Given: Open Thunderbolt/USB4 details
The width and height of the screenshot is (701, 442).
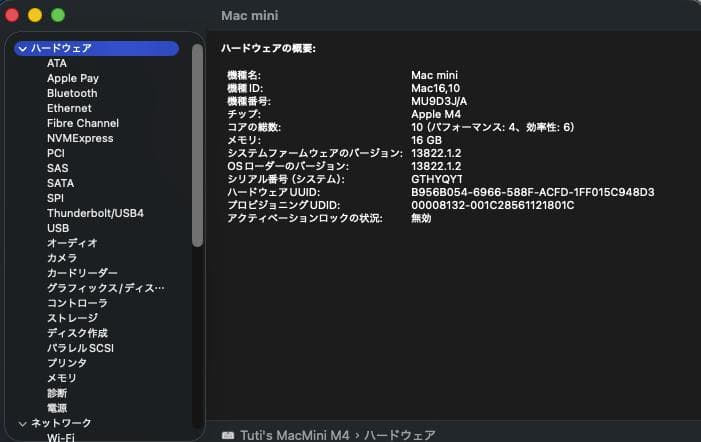Looking at the screenshot, I should click(x=95, y=213).
